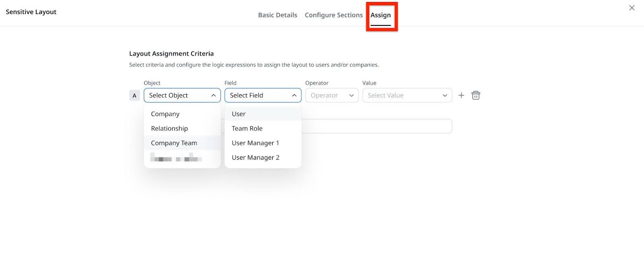Viewport: 644px width, 254px height.
Task: Collapse the Select Field dropdown
Action: [x=263, y=95]
